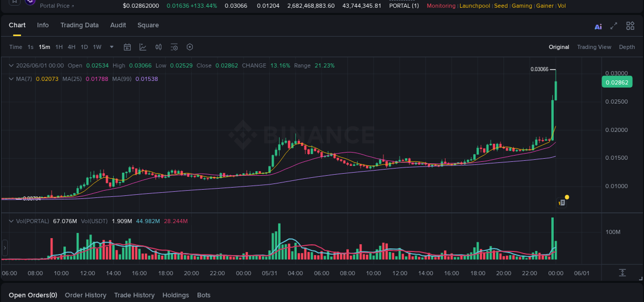The width and height of the screenshot is (644, 302).
Task: Select the 15m interval
Action: [x=44, y=47]
